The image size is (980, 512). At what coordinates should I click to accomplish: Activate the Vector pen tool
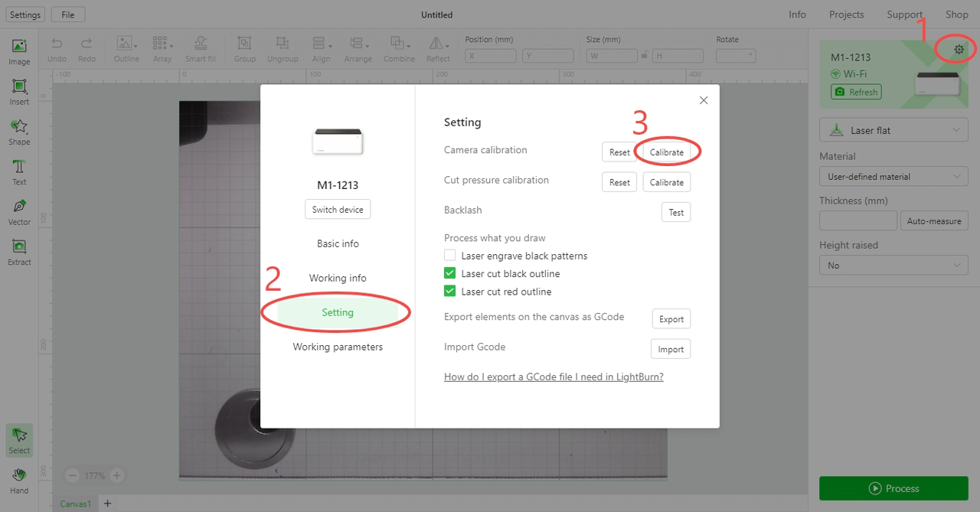point(19,211)
